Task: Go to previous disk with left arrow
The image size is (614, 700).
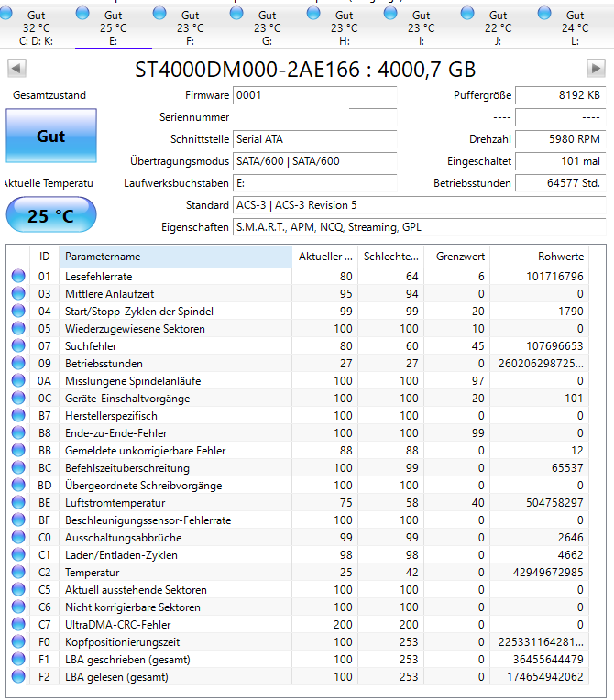Action: pos(16,69)
